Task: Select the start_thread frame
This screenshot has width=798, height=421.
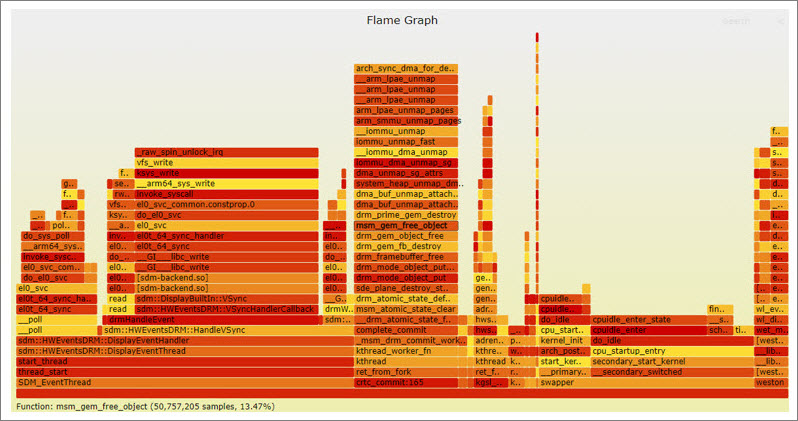Action: click(185, 361)
